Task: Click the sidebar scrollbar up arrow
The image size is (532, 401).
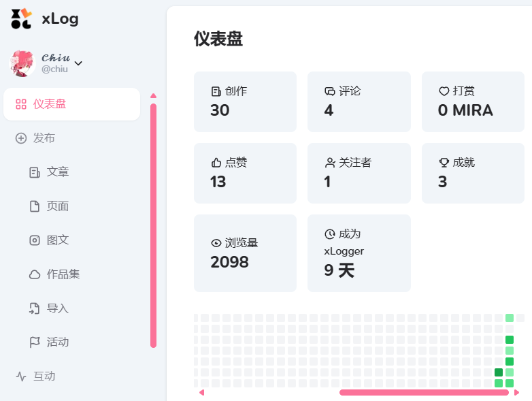Action: pos(153,96)
